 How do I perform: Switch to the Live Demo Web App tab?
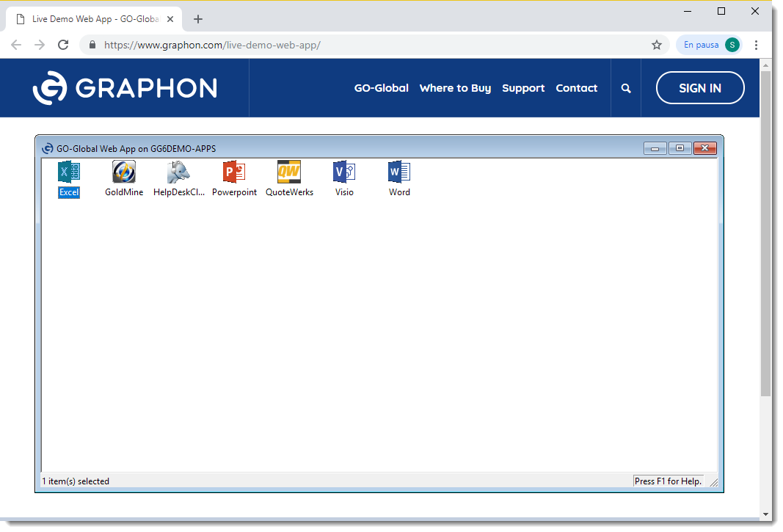[95, 19]
